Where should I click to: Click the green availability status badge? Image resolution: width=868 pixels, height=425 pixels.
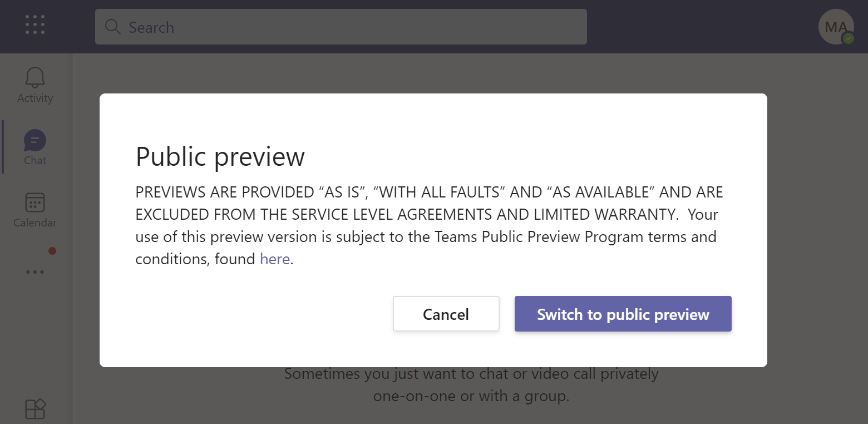pyautogui.click(x=848, y=38)
